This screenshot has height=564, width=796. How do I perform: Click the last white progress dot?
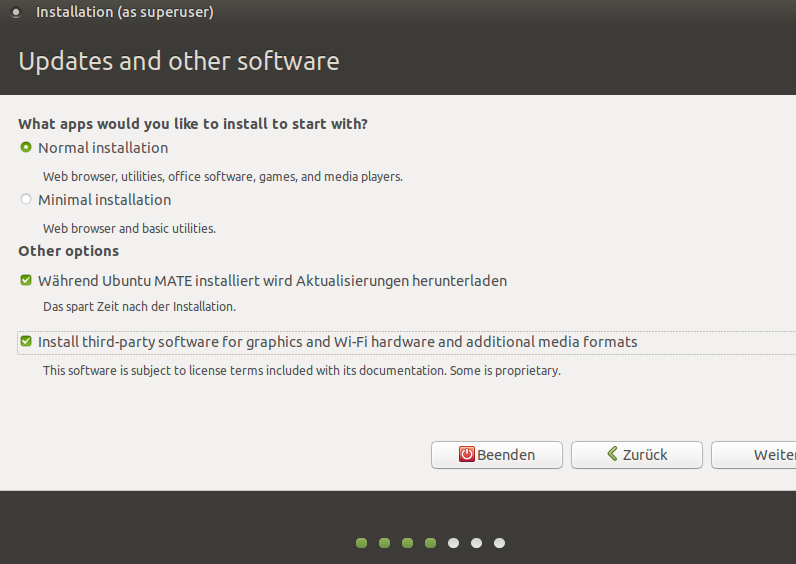(x=499, y=543)
